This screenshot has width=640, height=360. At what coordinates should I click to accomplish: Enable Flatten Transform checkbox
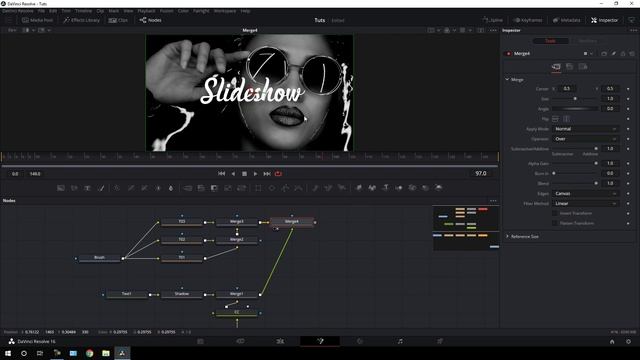555,223
